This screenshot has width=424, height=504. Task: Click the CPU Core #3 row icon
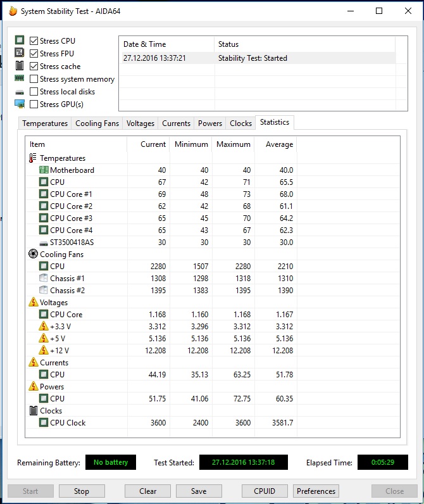[44, 218]
